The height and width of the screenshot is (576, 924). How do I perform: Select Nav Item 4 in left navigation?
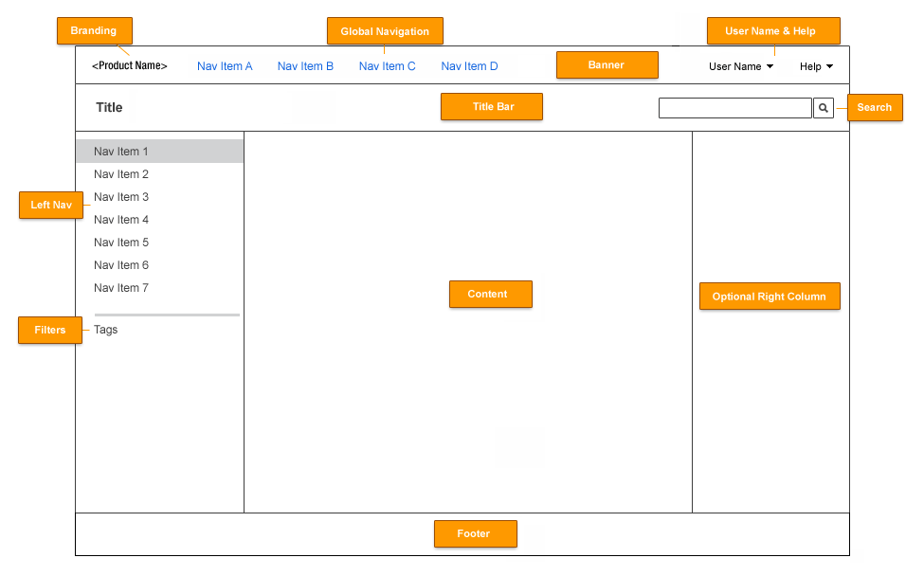coord(120,219)
